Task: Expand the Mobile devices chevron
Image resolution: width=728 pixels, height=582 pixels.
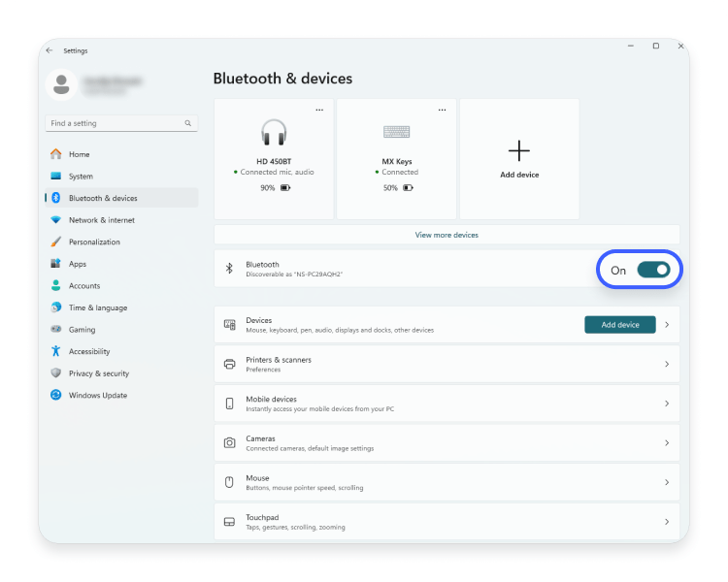Action: 667,404
